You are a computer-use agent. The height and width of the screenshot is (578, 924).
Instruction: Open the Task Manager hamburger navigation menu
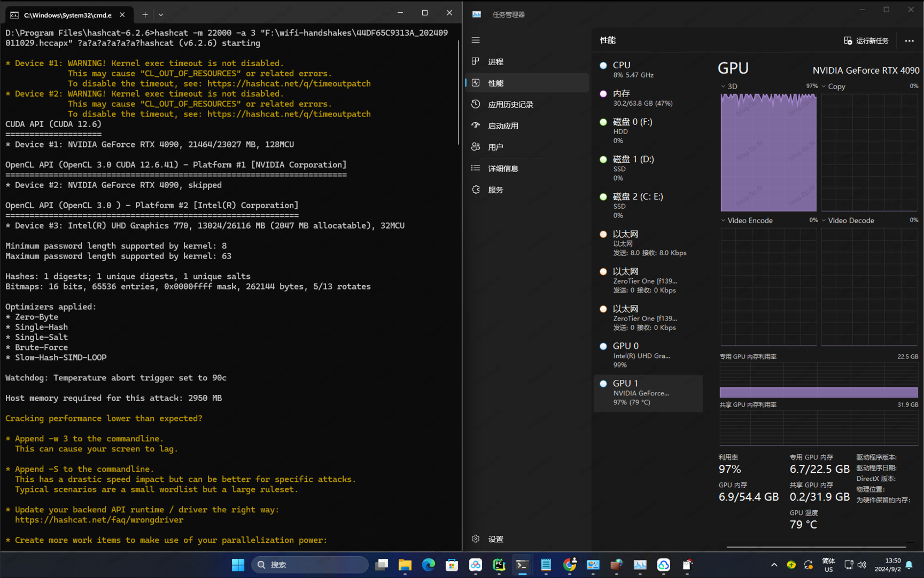pyautogui.click(x=476, y=40)
